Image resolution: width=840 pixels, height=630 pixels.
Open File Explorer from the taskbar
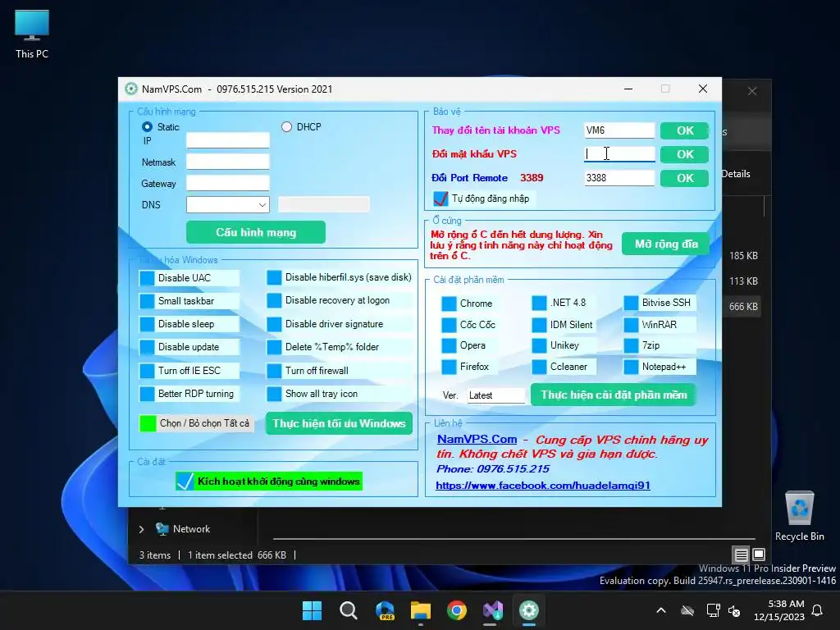pos(421,610)
